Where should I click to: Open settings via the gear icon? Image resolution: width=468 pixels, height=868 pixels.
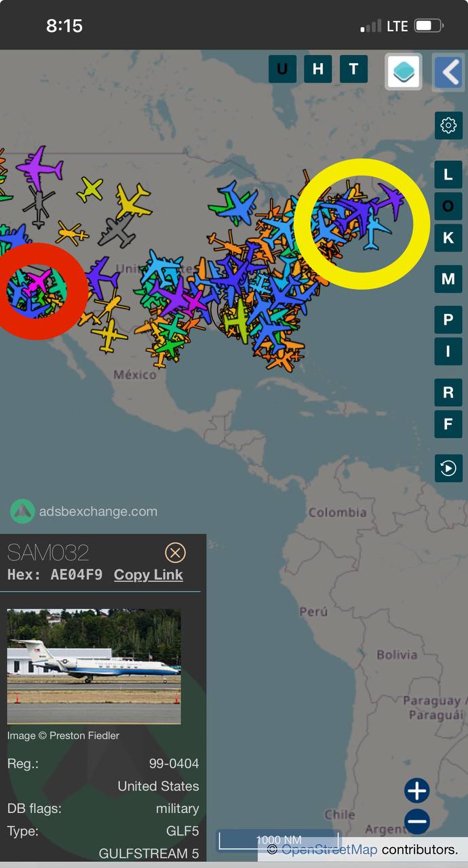click(448, 125)
